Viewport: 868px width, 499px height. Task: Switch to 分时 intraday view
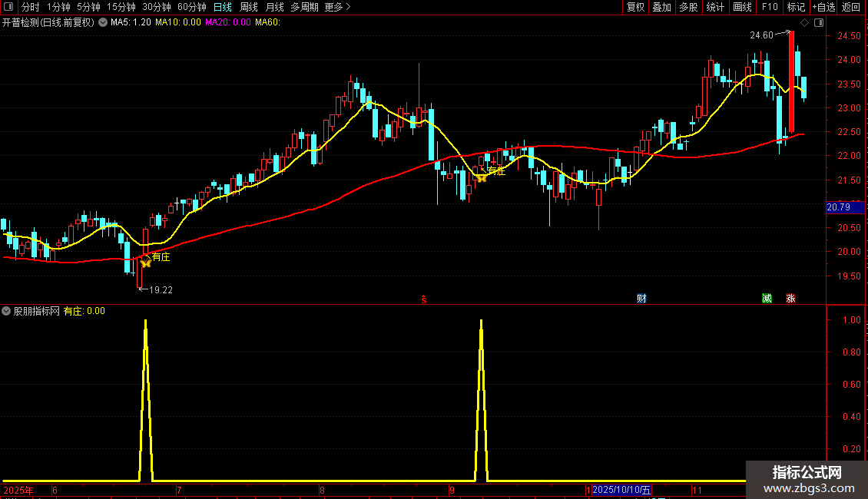[31, 7]
